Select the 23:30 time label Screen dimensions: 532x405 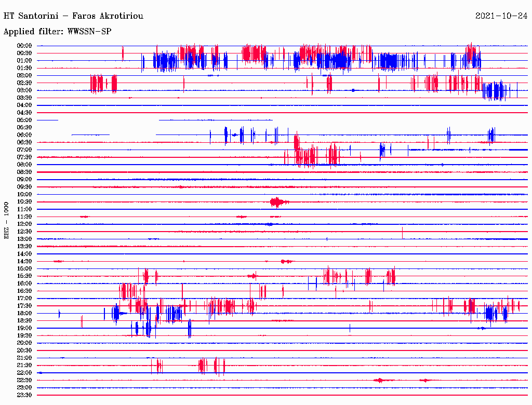pyautogui.click(x=24, y=395)
